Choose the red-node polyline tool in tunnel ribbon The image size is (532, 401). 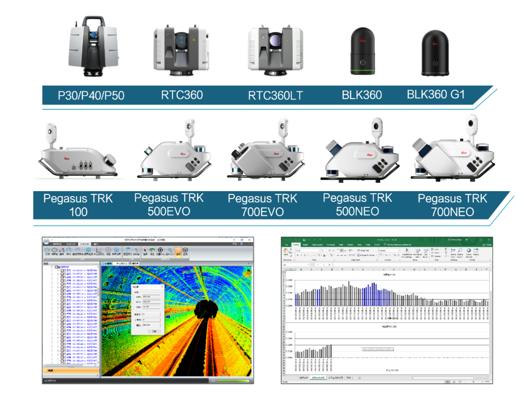click(62, 250)
